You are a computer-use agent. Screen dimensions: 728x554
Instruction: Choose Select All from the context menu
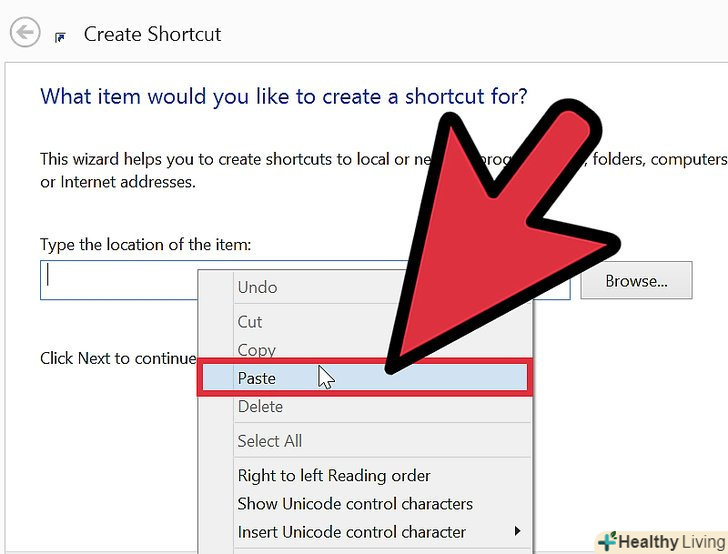click(x=365, y=441)
